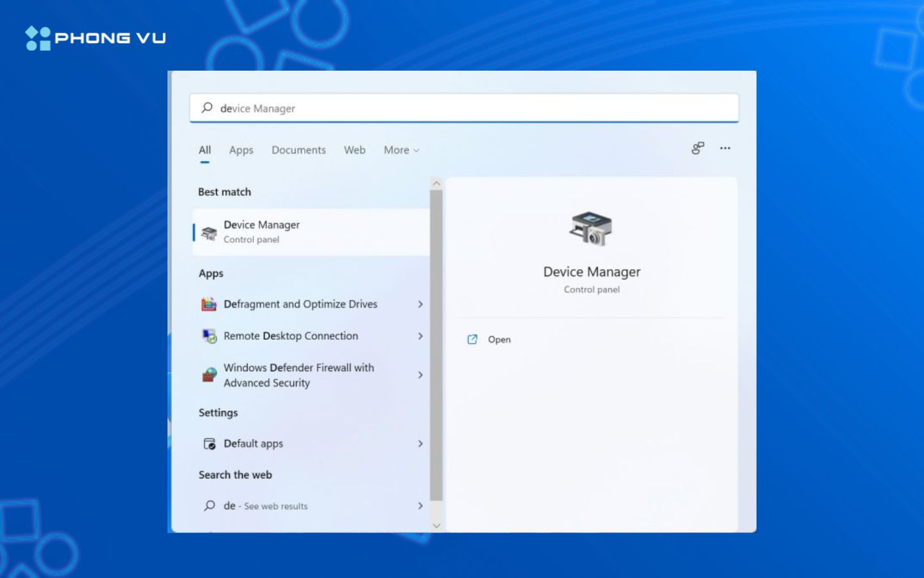Click the web search magnifier beside 'de'

point(209,506)
